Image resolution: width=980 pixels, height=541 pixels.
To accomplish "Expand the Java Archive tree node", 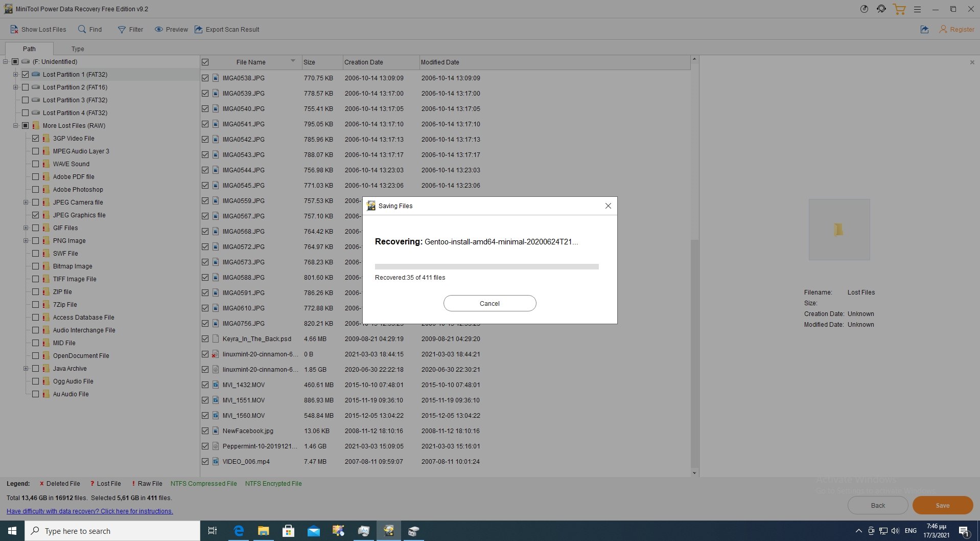I will (26, 368).
